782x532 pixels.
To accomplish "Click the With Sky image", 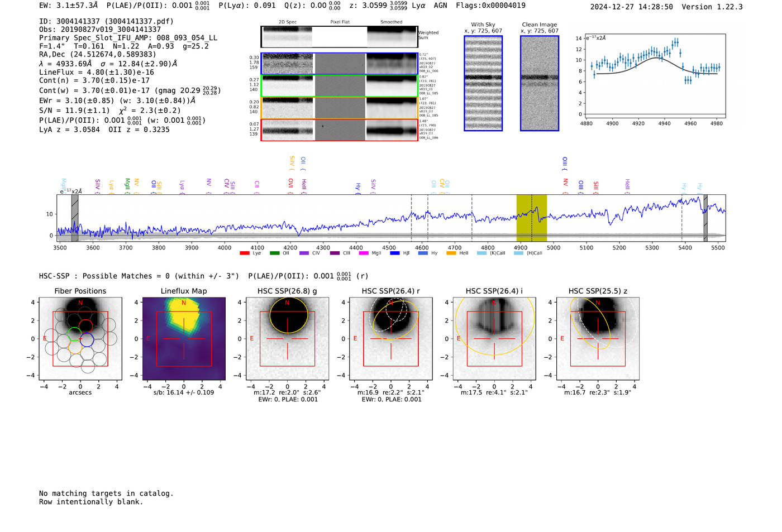I will [483, 83].
